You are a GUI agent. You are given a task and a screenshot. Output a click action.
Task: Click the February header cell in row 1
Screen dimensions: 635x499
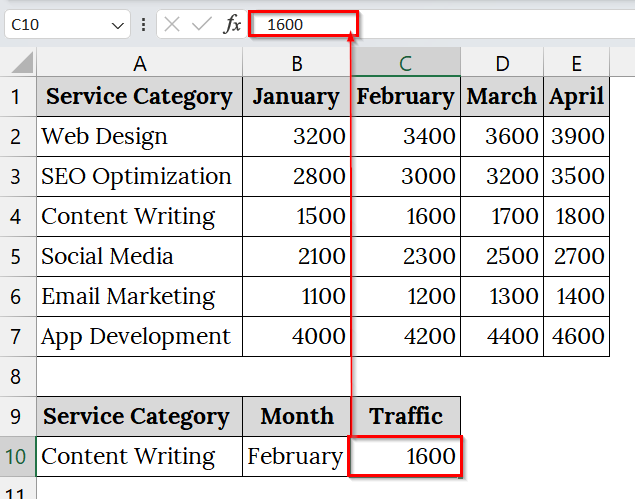tap(405, 96)
